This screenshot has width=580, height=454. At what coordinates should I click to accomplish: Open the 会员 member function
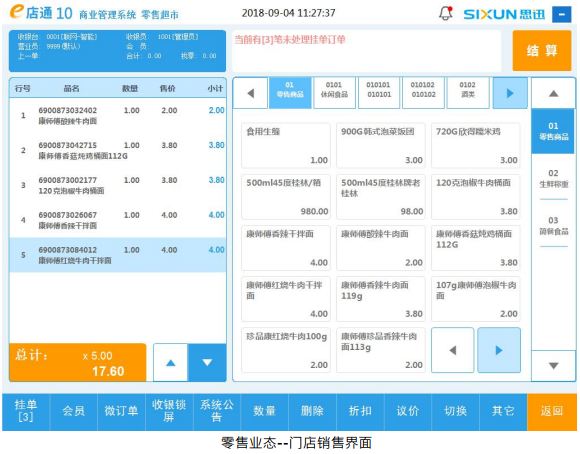pos(74,411)
